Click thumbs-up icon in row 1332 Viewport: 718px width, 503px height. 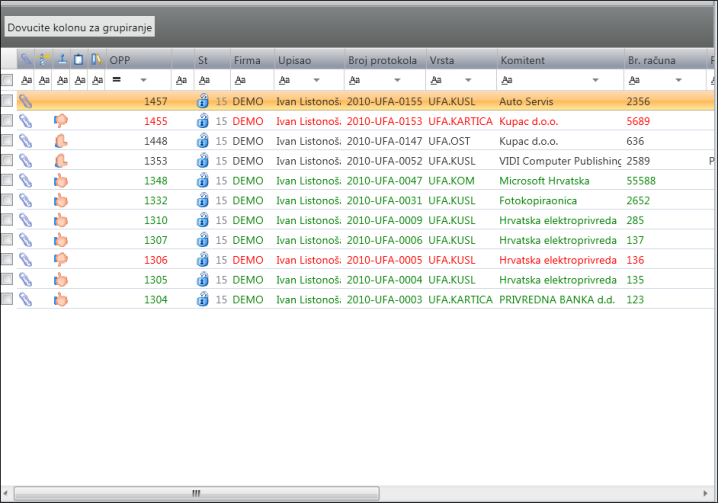[61, 200]
